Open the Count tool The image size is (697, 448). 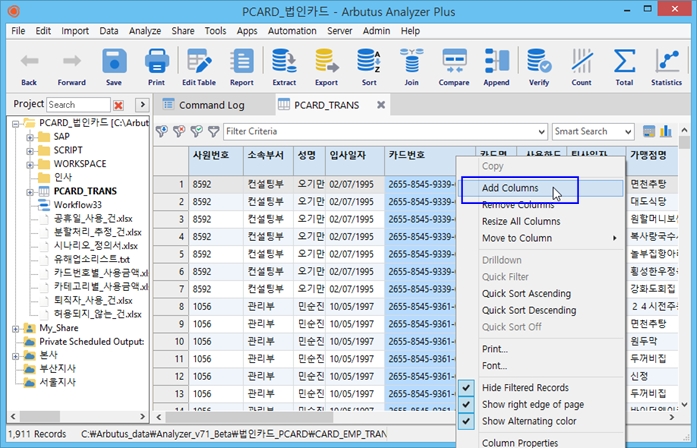click(581, 67)
